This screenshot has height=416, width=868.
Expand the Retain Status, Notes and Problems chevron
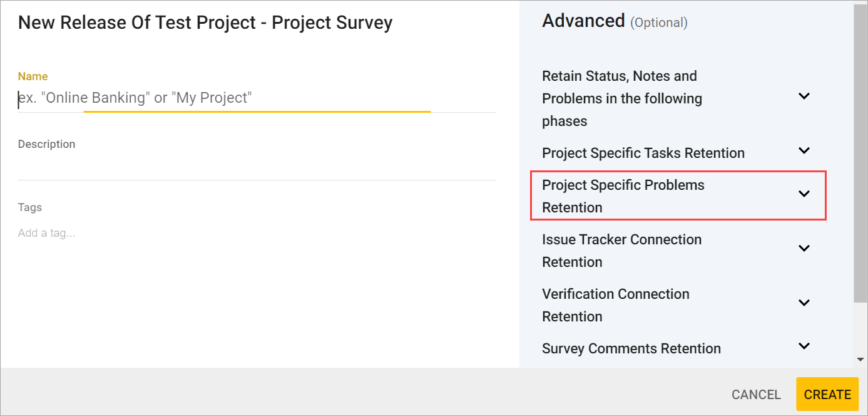coord(804,96)
